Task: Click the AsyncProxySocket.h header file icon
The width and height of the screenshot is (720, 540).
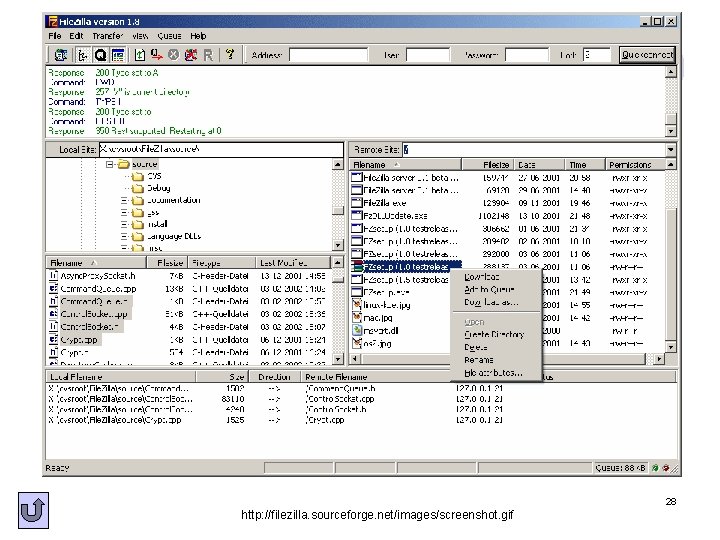Action: coord(54,276)
